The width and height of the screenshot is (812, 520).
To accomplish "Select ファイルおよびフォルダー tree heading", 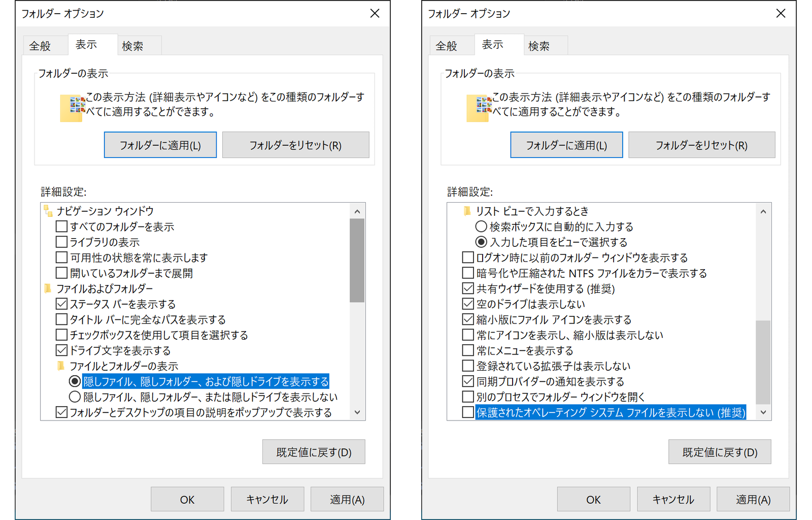I will [105, 288].
